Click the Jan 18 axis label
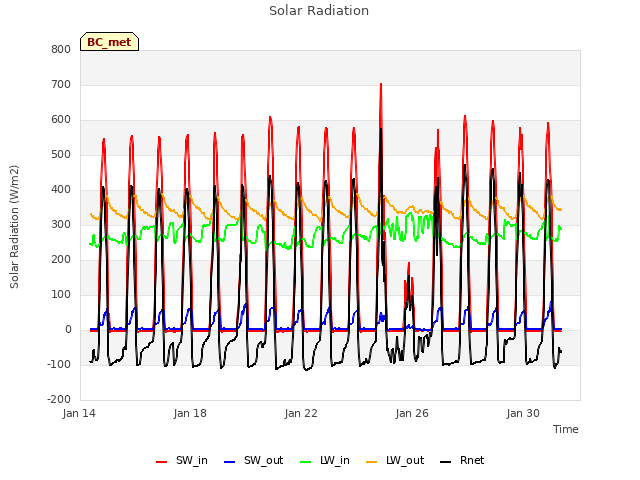This screenshot has width=640, height=480. [x=190, y=413]
